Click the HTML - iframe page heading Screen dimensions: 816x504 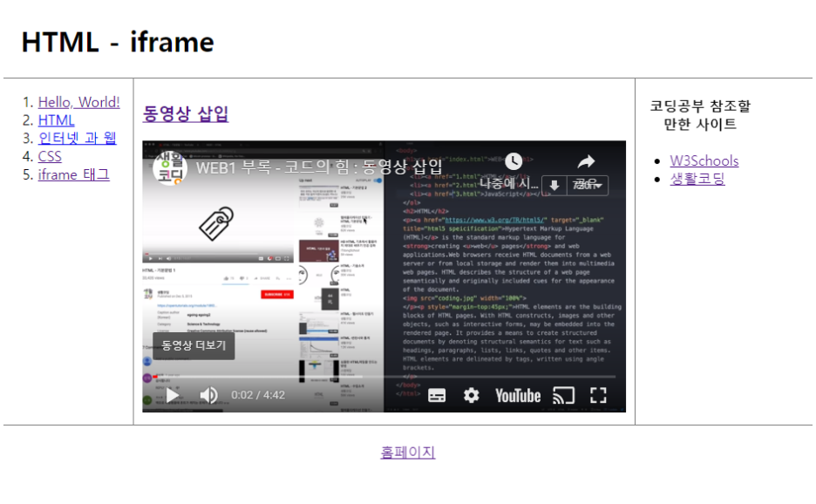pos(118,42)
